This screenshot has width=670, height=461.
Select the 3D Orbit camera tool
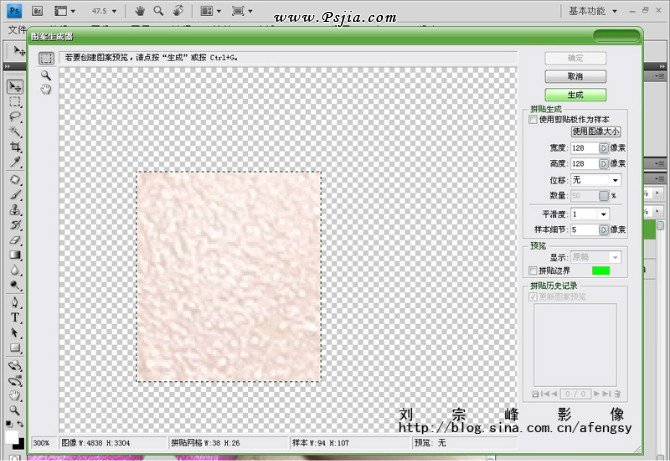tap(15, 381)
